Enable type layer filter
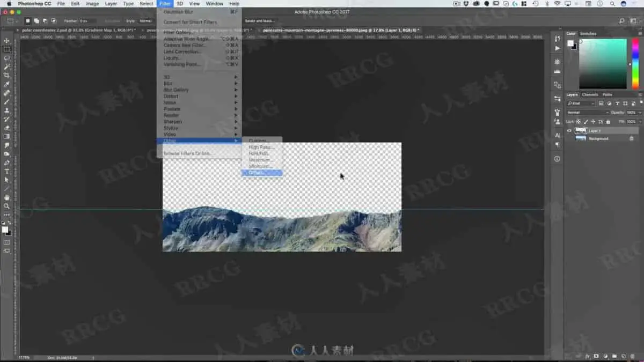 pyautogui.click(x=617, y=104)
